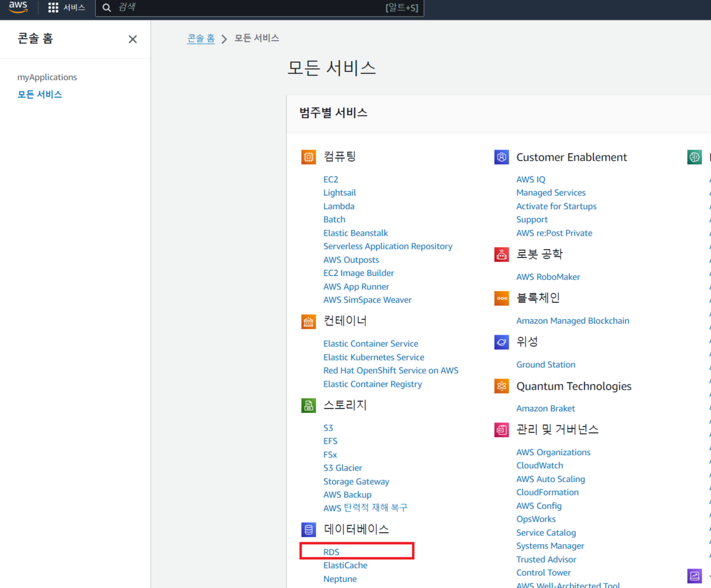Open AWS Auto Scaling
Screen dimensions: 711x588
(x=550, y=479)
